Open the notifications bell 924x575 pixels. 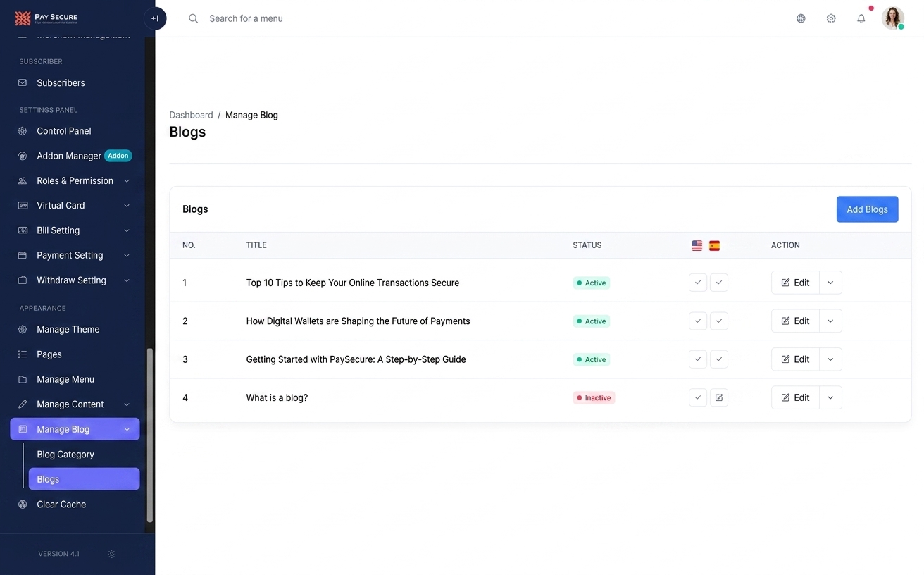coord(861,18)
